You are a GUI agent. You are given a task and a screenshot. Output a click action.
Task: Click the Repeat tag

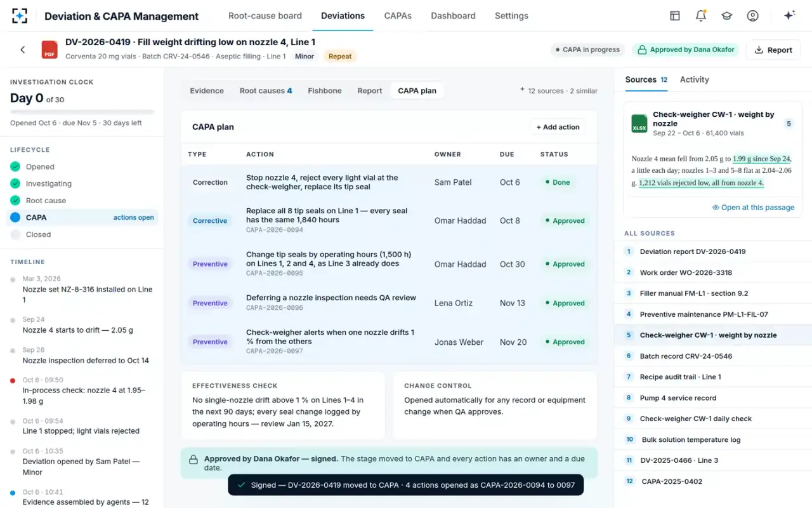tap(340, 57)
